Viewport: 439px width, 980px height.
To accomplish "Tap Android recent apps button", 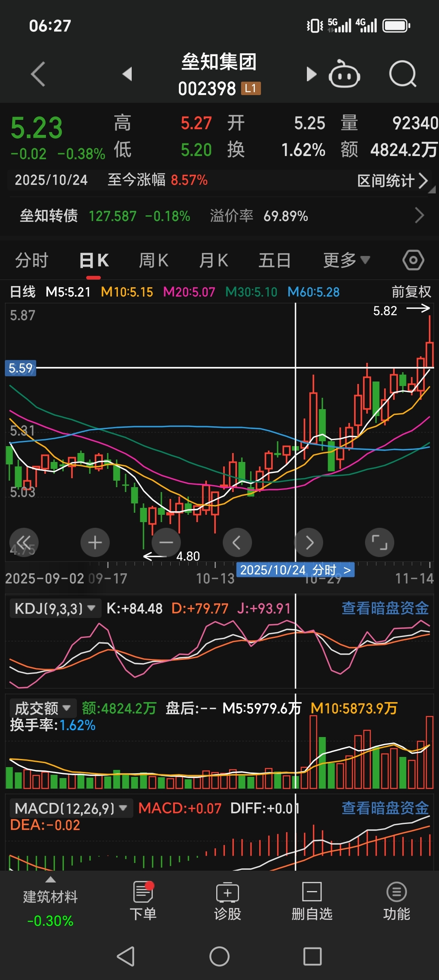I will click(x=313, y=956).
